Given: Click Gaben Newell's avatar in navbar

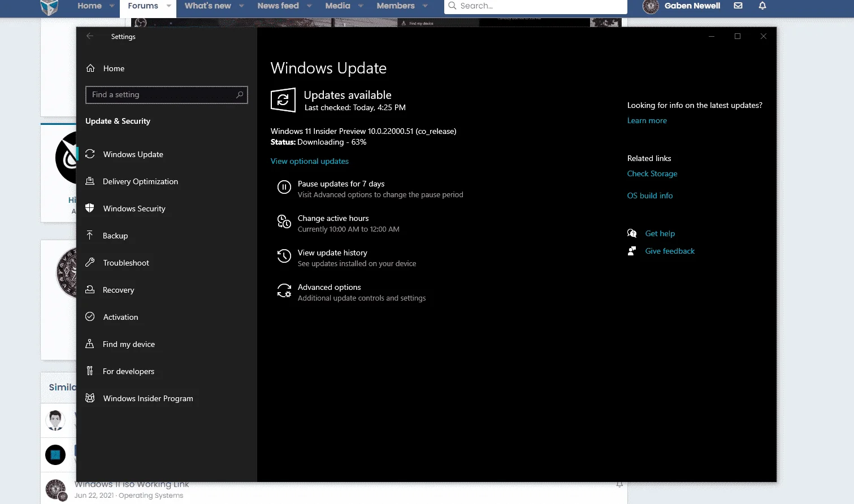Looking at the screenshot, I should click(651, 7).
